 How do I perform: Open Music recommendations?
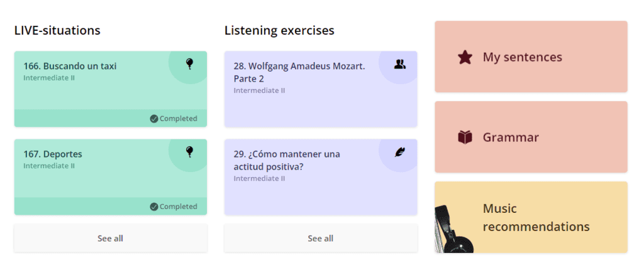click(536, 217)
